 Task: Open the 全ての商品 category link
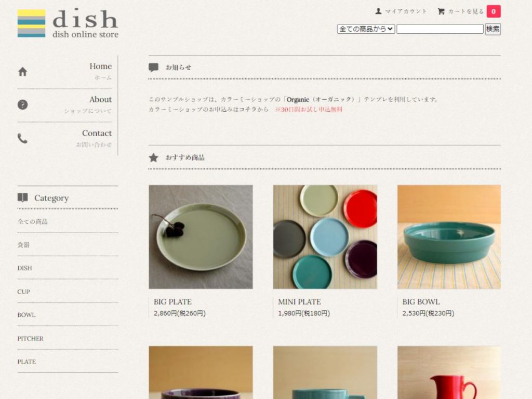click(33, 221)
